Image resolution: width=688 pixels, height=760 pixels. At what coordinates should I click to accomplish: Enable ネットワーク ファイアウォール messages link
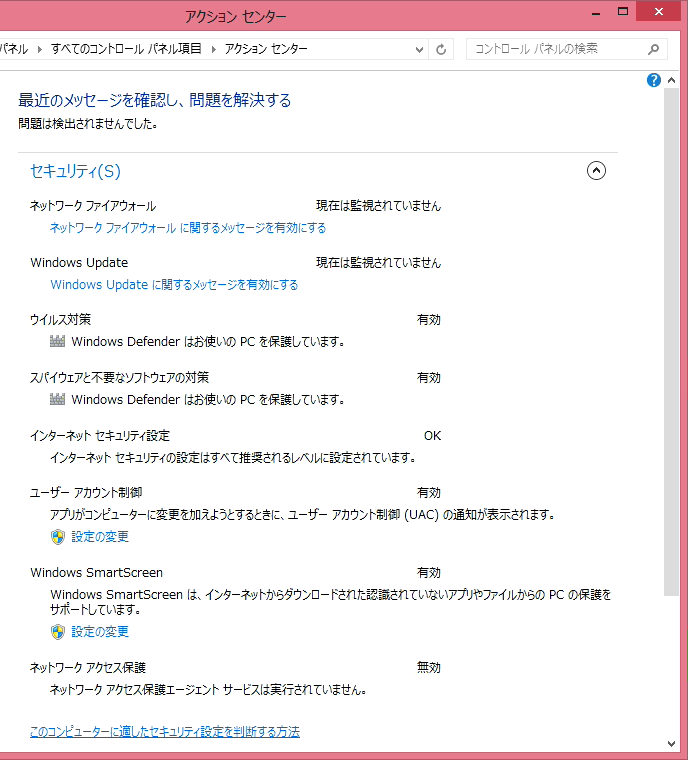(x=188, y=228)
